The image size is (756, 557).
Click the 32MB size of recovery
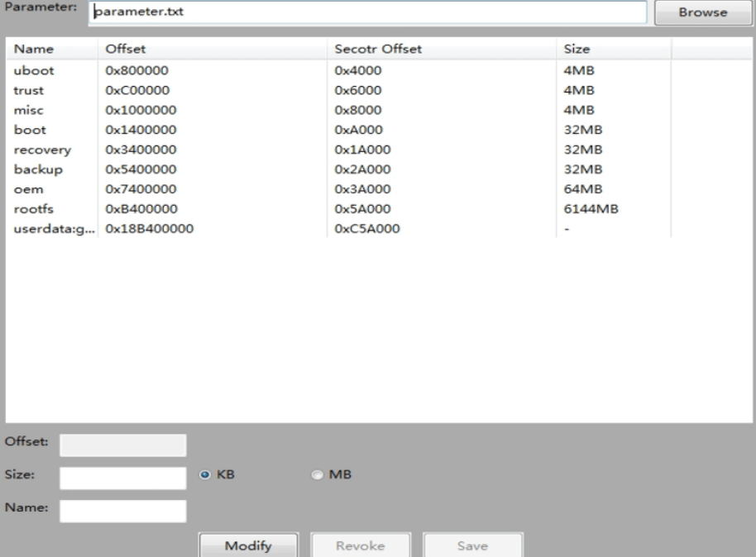(583, 150)
